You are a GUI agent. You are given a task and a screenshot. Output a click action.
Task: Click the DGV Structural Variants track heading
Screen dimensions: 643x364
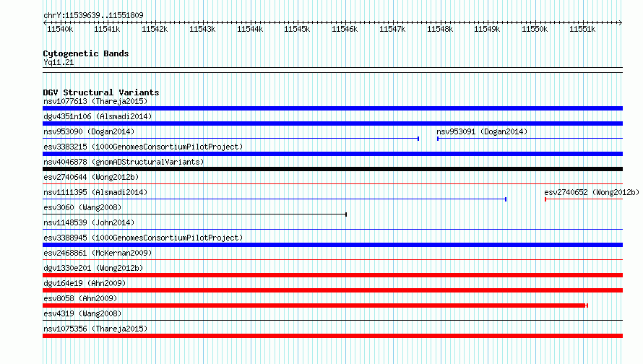(x=101, y=92)
